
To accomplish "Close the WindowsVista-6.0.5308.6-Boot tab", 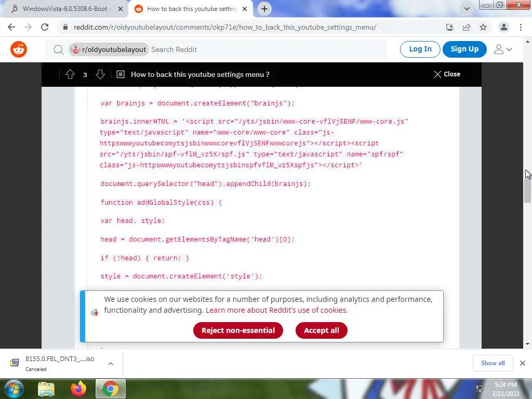I will click(121, 9).
